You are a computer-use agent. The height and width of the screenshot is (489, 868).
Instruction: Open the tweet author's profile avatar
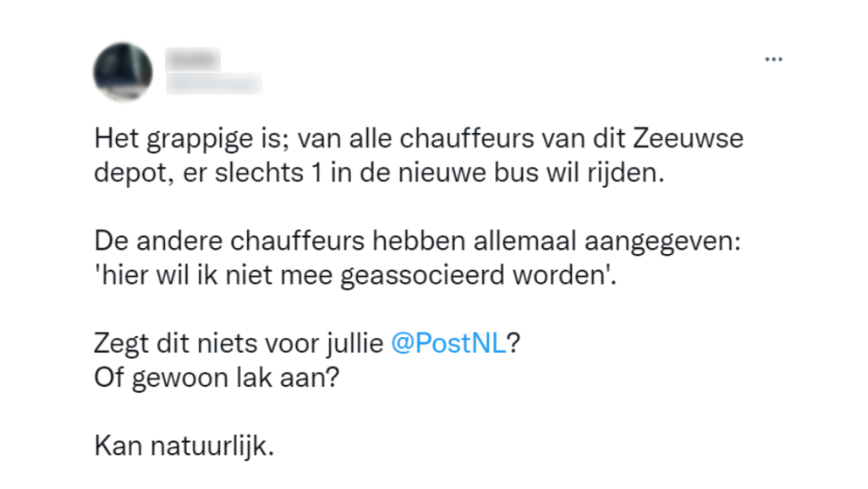[x=123, y=72]
